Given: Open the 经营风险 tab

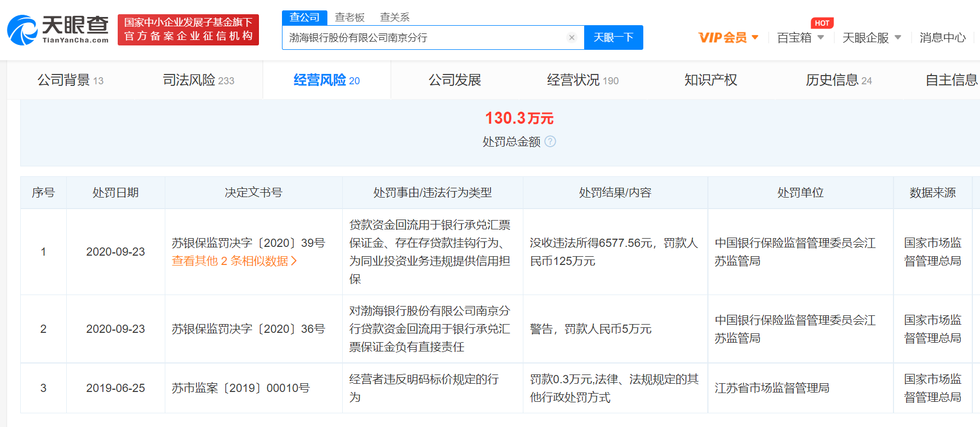Looking at the screenshot, I should click(x=327, y=80).
